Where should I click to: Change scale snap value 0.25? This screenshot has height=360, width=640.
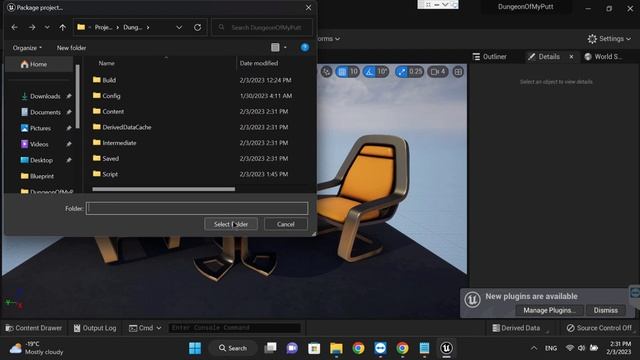416,72
